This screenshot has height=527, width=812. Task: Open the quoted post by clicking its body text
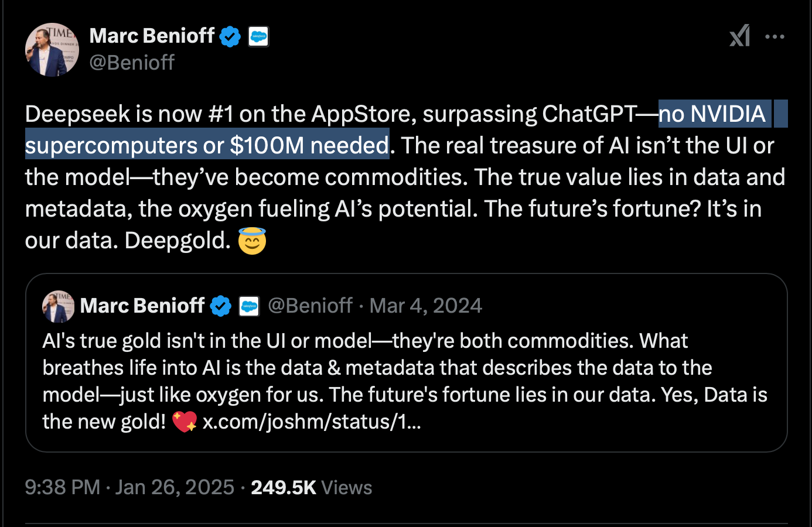point(404,369)
